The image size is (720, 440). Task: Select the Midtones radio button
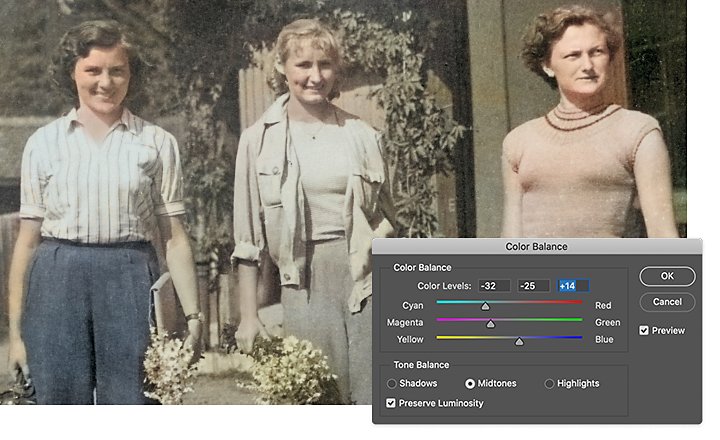tap(470, 384)
